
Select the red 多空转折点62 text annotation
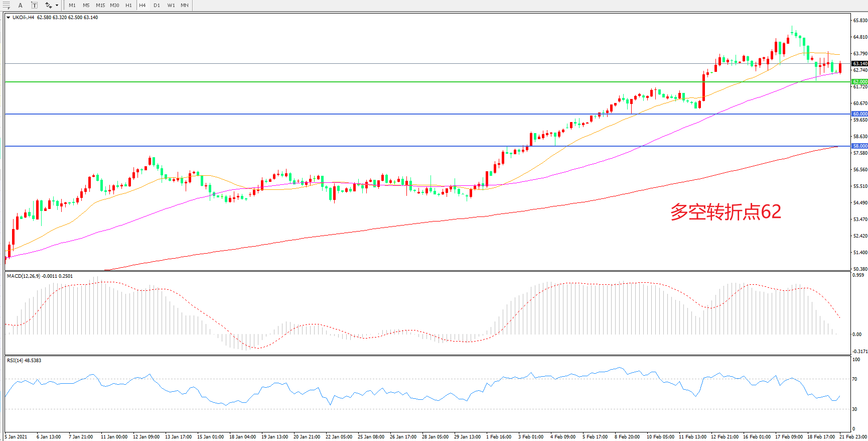pos(726,212)
